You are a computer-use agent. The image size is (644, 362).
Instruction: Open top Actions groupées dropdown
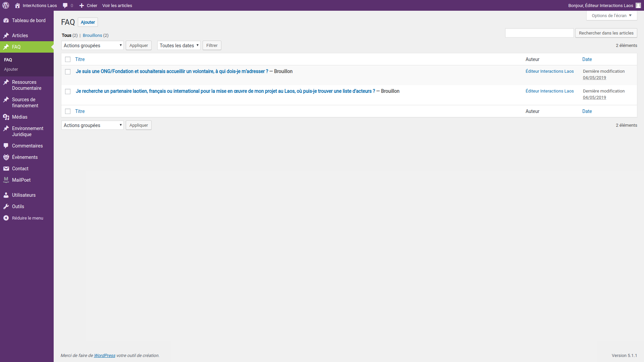click(x=92, y=46)
